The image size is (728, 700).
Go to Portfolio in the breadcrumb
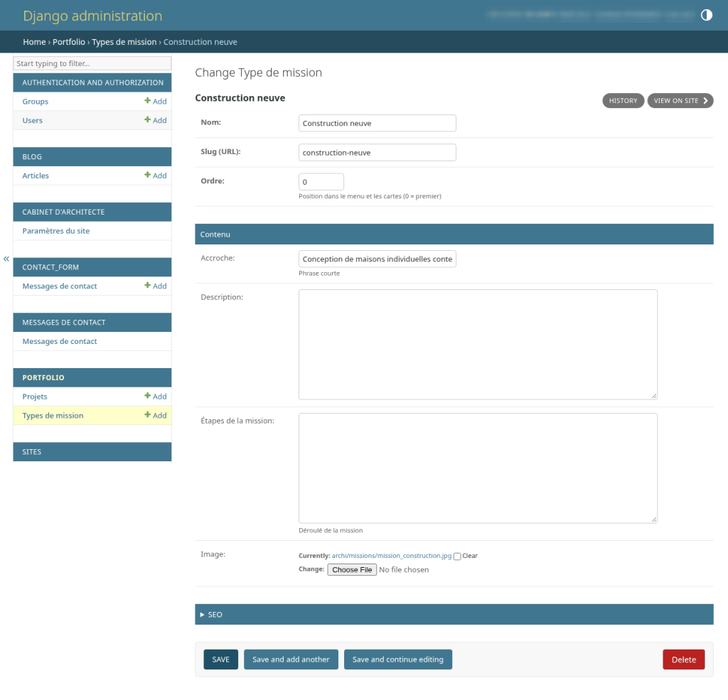pos(69,42)
